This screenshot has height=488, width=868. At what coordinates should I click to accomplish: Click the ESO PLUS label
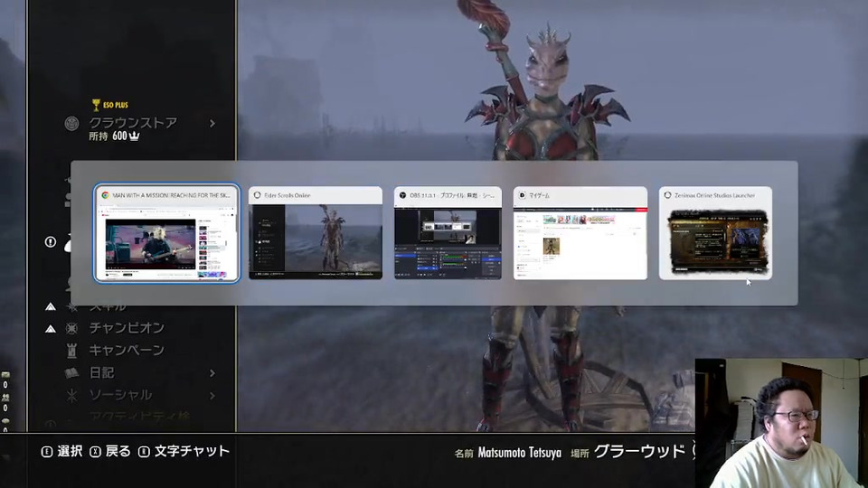(116, 105)
